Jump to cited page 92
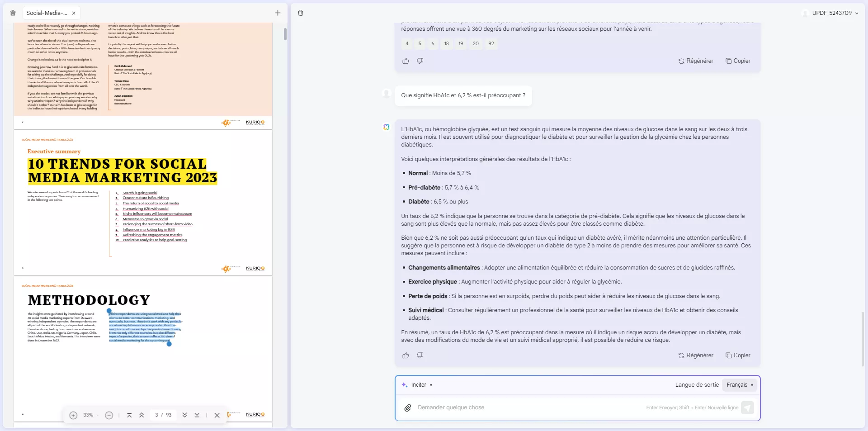Viewport: 868px width, 431px height. (491, 44)
